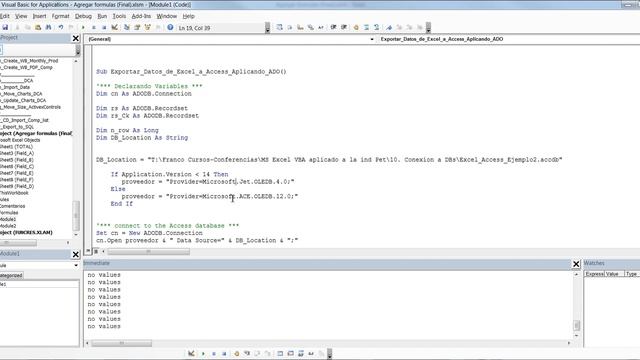Viewport: 640px width, 360px height.
Task: Open the Window menu
Action: 167,16
